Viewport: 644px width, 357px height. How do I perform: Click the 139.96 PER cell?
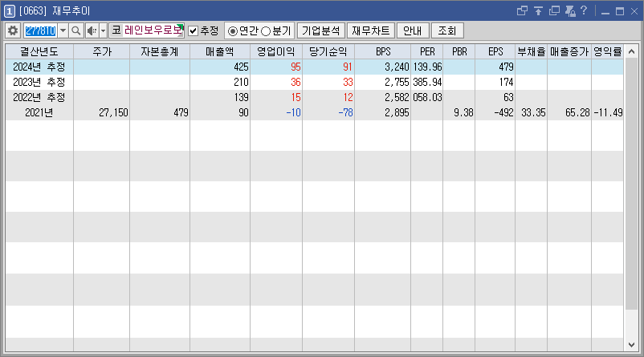pyautogui.click(x=427, y=67)
